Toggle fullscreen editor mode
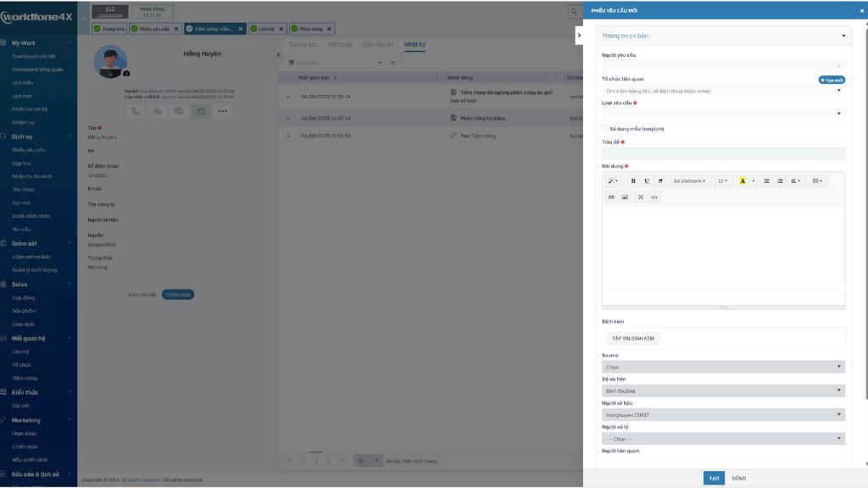This screenshot has width=868, height=488. click(641, 197)
